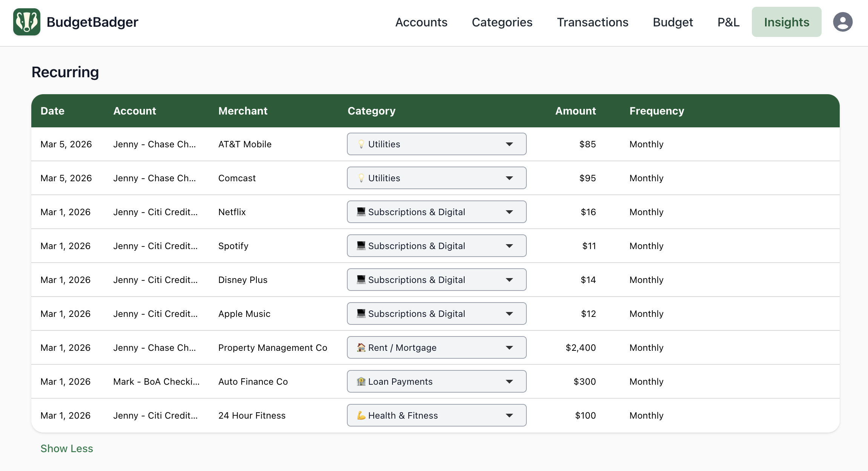The height and width of the screenshot is (471, 868).
Task: Click the Show Less link
Action: pos(67,448)
